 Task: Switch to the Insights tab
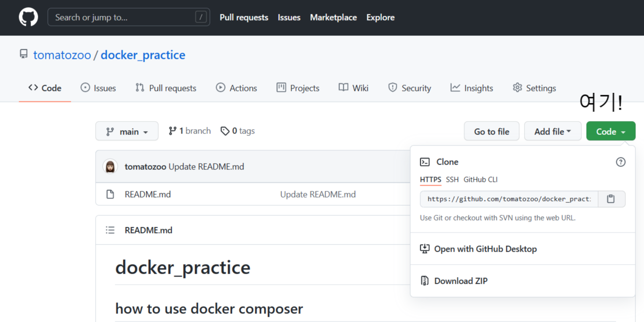(472, 88)
